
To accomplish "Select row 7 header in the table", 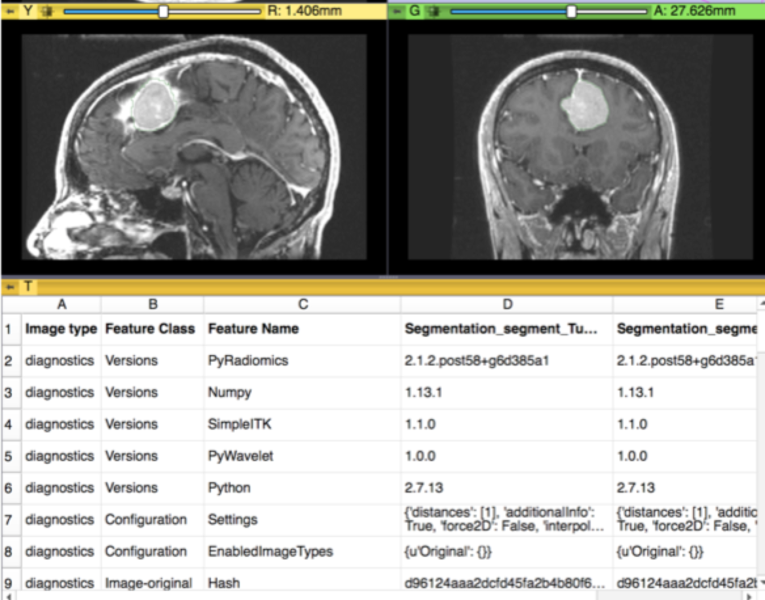I will (9, 520).
